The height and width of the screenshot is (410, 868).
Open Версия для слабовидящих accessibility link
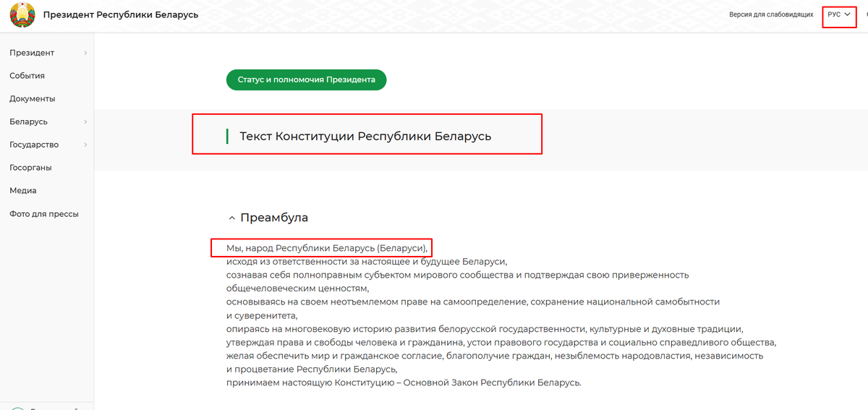771,14
